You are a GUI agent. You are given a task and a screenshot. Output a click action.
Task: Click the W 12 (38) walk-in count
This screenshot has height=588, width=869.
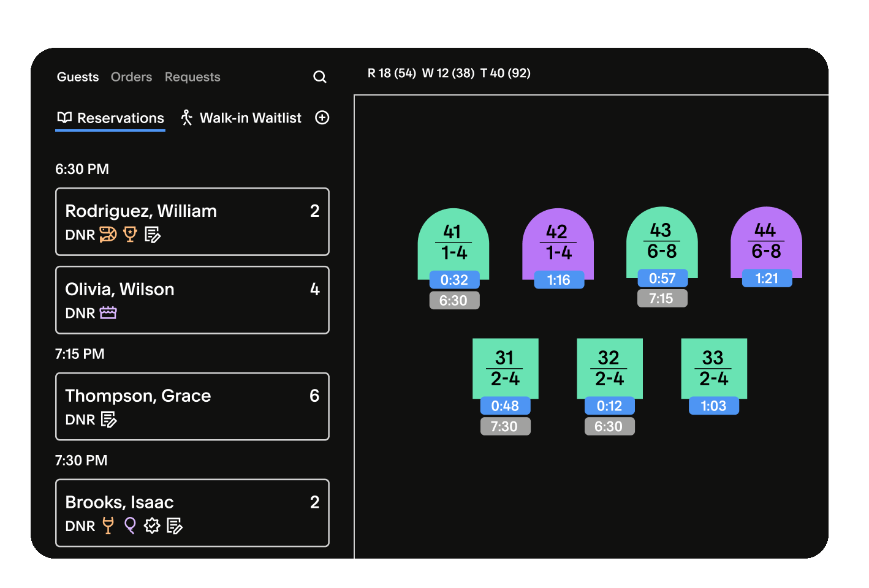click(448, 73)
